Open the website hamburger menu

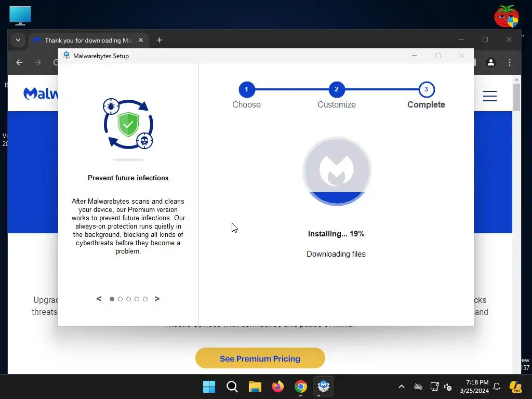pyautogui.click(x=490, y=96)
